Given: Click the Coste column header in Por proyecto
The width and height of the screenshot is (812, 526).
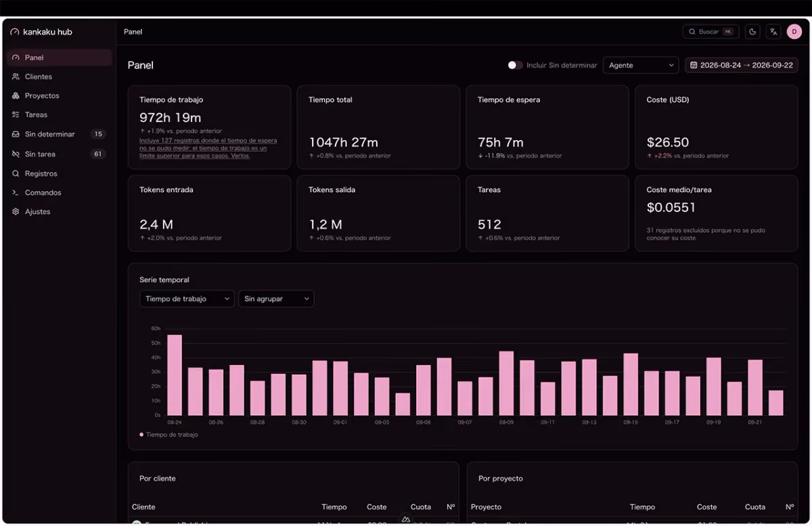Looking at the screenshot, I should [x=707, y=507].
